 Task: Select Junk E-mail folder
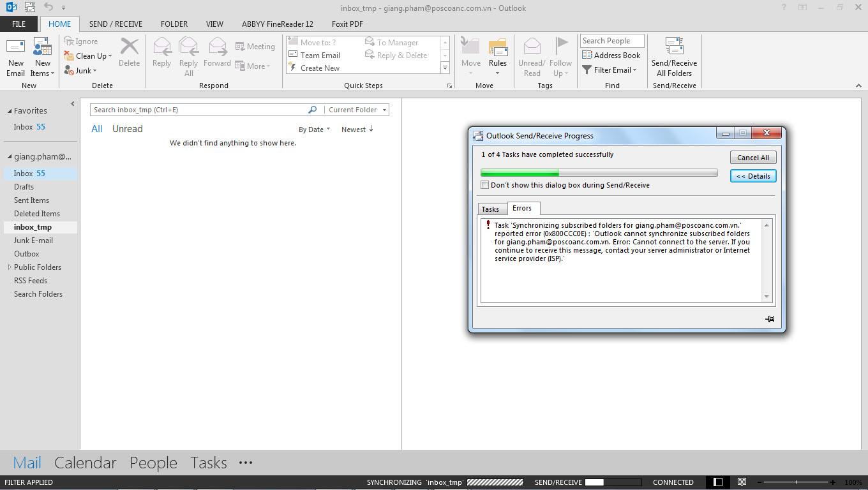33,241
